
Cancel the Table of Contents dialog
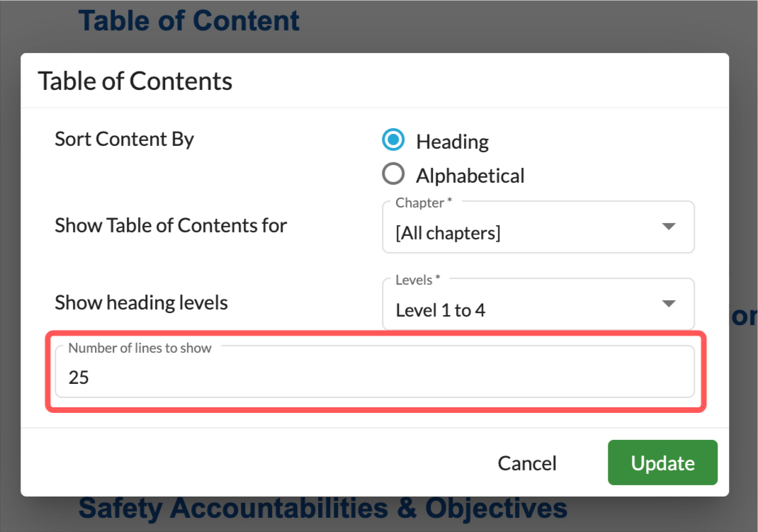tap(527, 463)
